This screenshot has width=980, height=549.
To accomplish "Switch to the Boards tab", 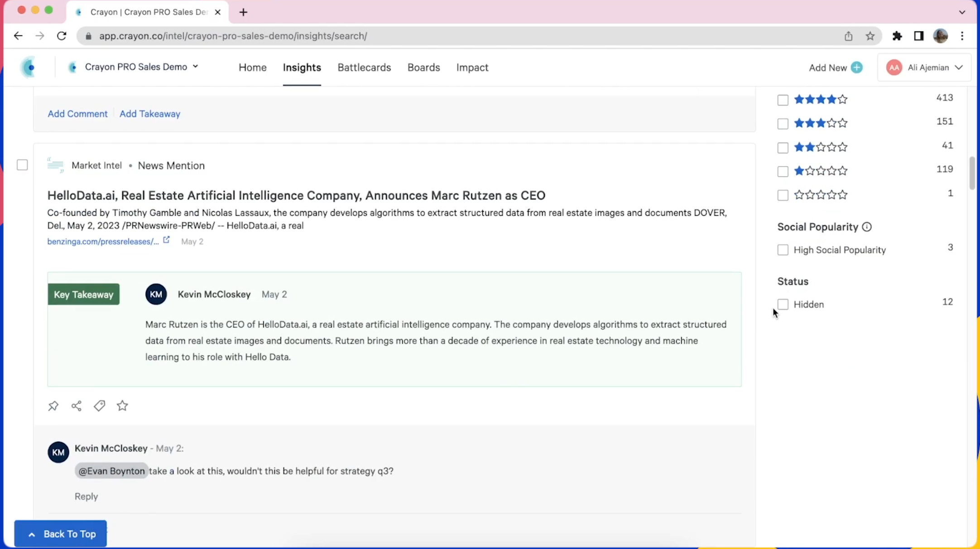I will (424, 67).
